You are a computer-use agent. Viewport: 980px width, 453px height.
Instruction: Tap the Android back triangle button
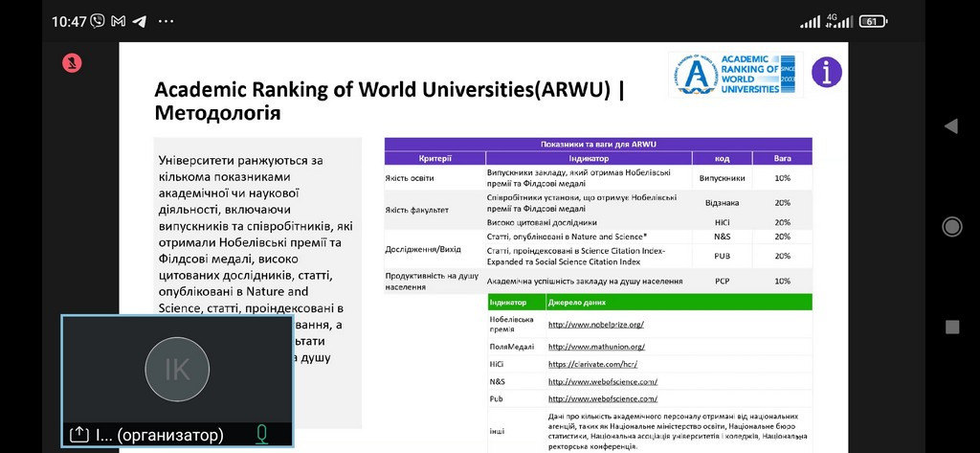pos(951,125)
